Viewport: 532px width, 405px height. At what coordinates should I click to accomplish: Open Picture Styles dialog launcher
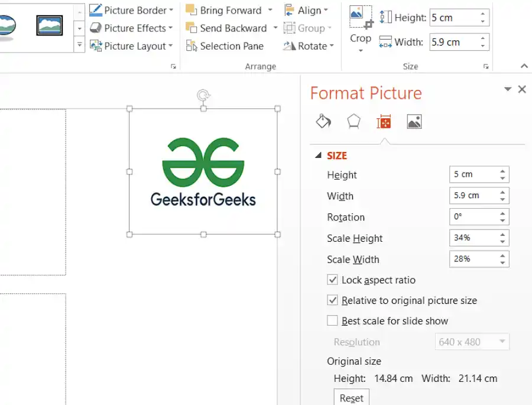click(173, 67)
